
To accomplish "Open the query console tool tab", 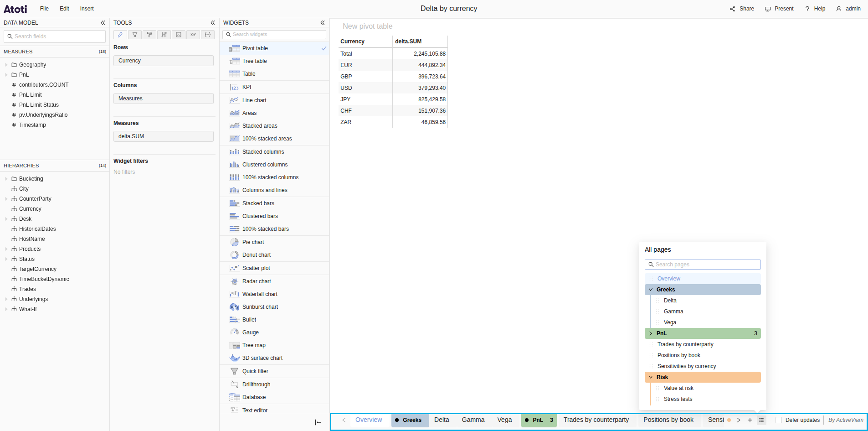I will pyautogui.click(x=179, y=35).
